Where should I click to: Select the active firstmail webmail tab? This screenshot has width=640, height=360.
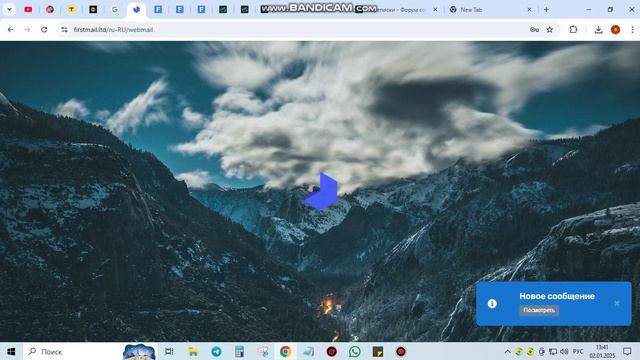point(136,9)
